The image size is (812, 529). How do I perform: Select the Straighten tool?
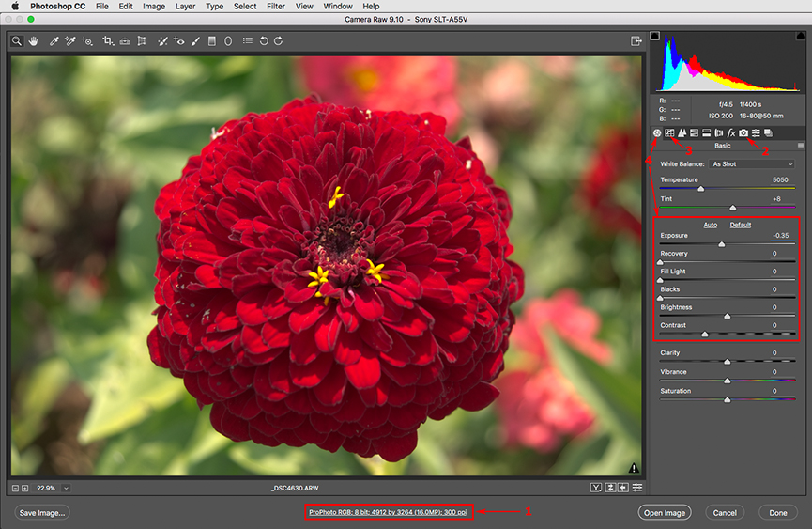click(x=124, y=41)
